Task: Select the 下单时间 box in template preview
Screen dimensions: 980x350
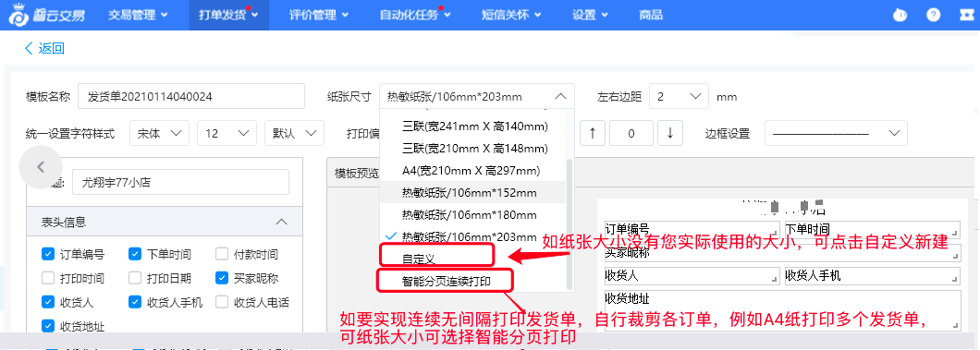Action: click(x=873, y=230)
